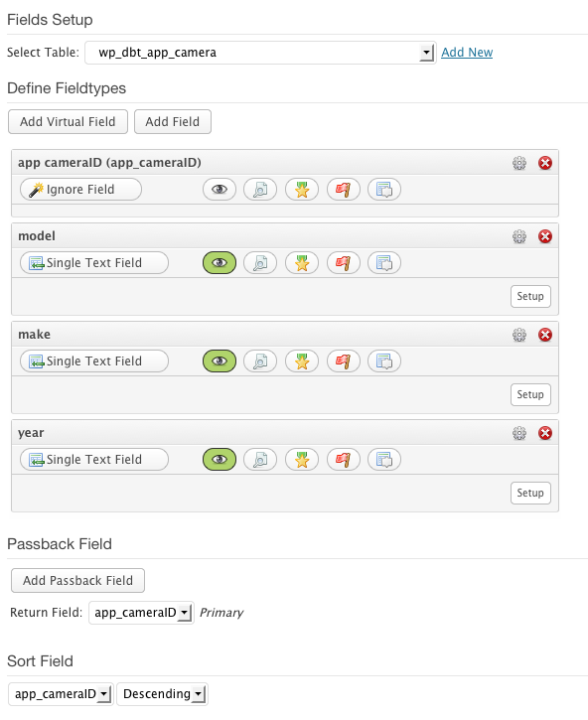Open the Descending sort order dropdown
Screen dimensions: 588x720
[162, 694]
